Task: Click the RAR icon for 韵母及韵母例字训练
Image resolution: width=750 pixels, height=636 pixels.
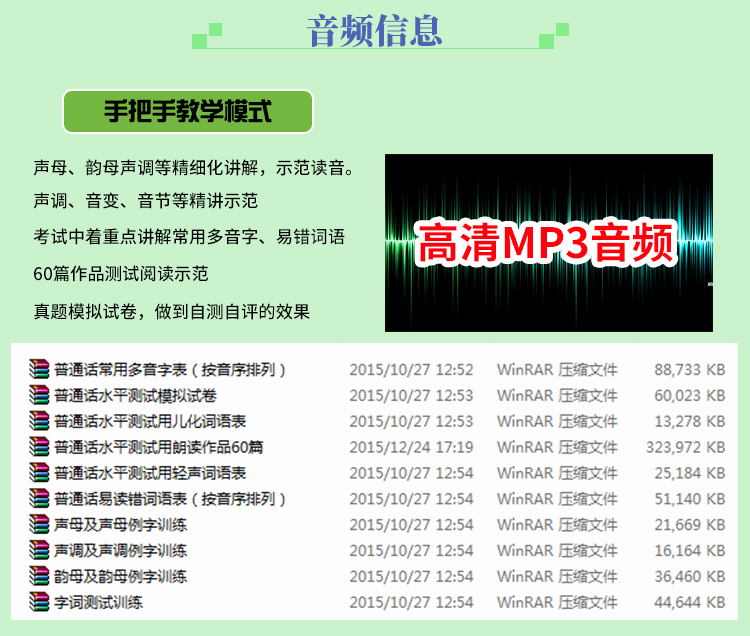Action: click(39, 576)
